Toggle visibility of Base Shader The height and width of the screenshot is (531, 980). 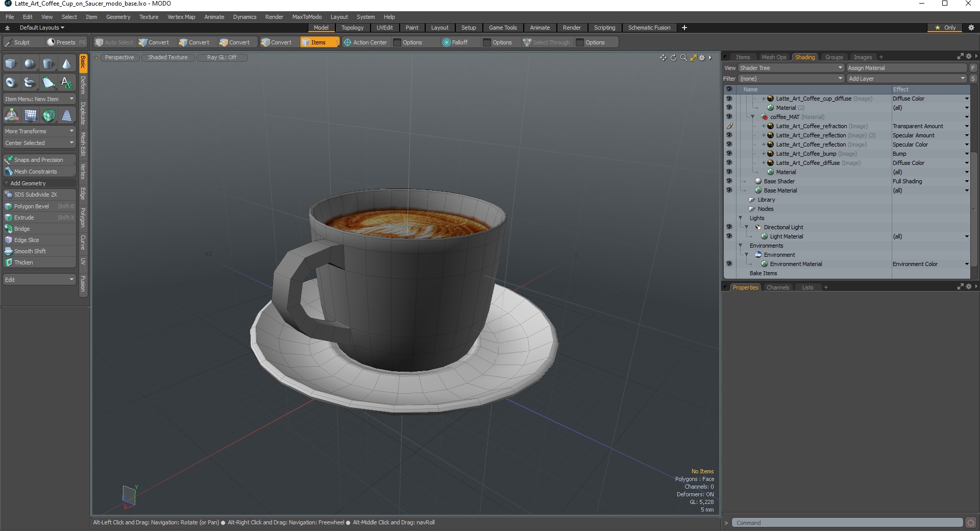pyautogui.click(x=729, y=181)
